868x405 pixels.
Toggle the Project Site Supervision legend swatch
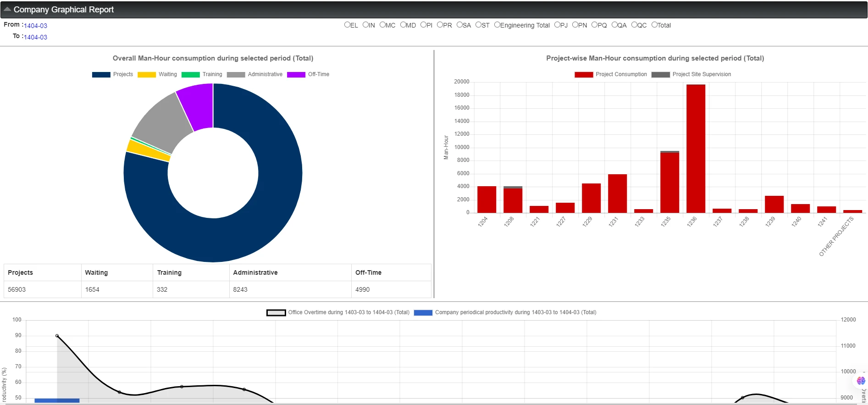point(661,75)
